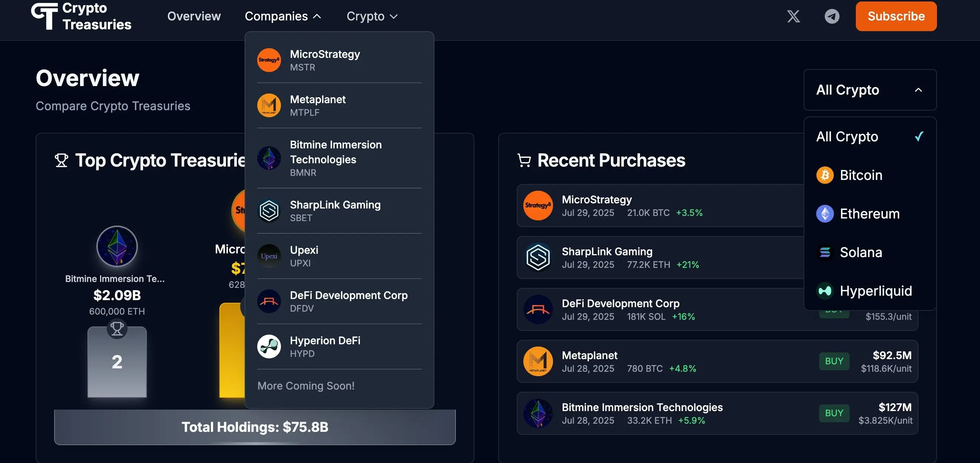Click the SharpLink Gaming logo in Recent Purchases
This screenshot has height=463, width=980.
538,257
